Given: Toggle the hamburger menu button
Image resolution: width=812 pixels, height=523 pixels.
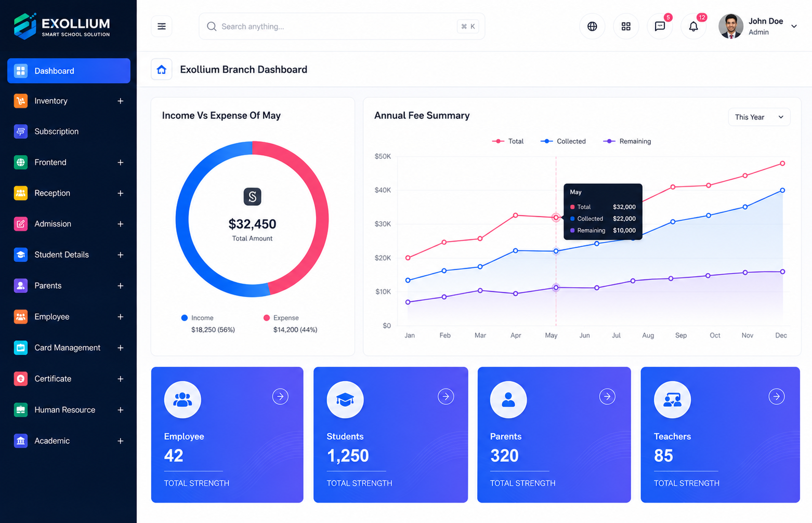Looking at the screenshot, I should (x=162, y=26).
